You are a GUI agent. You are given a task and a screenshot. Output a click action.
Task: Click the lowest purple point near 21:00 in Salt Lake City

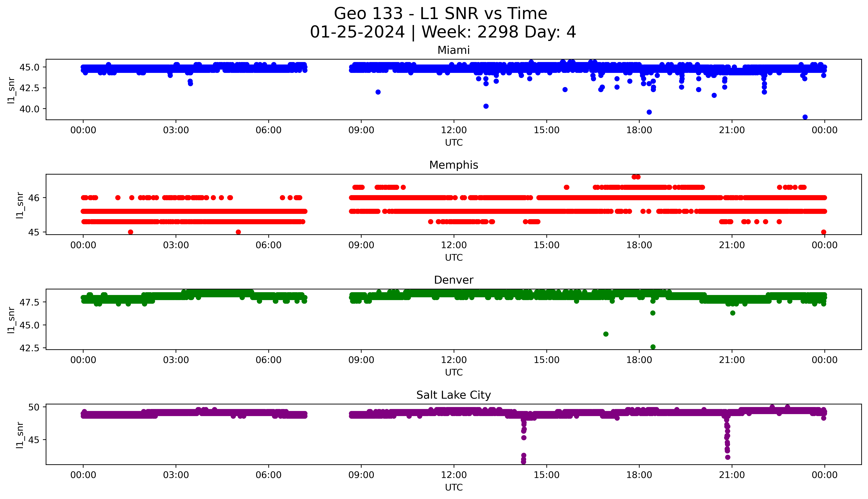pos(728,457)
